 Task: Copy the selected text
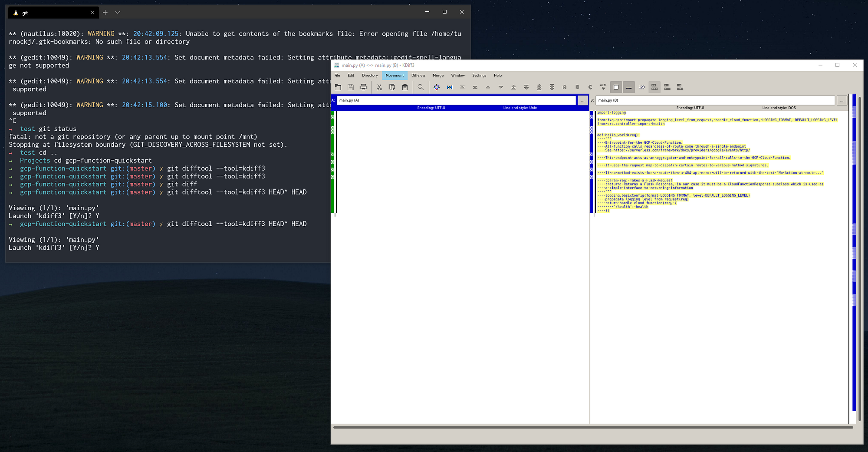392,87
